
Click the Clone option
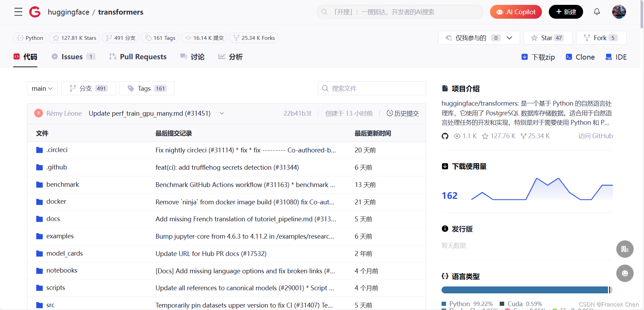tap(580, 57)
